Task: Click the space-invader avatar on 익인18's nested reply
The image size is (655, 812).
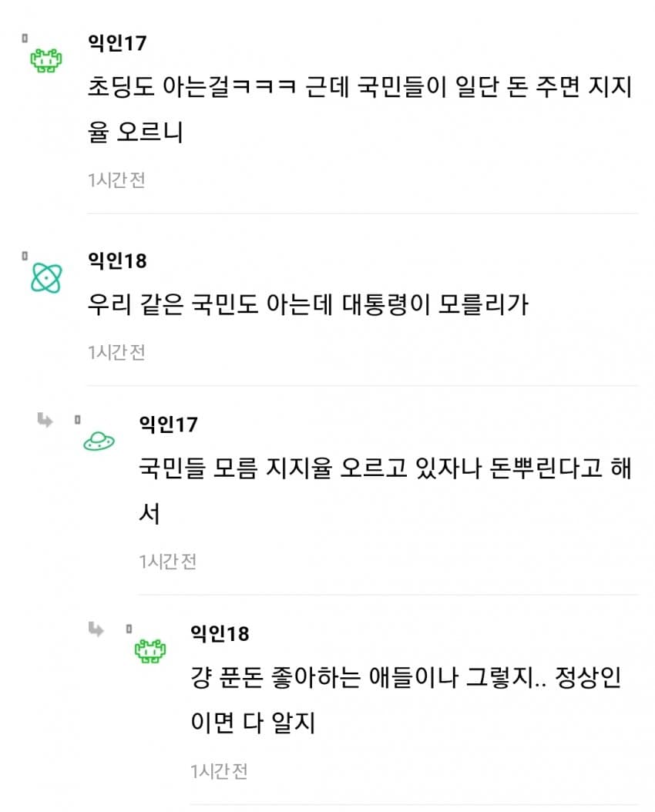Action: (x=149, y=651)
